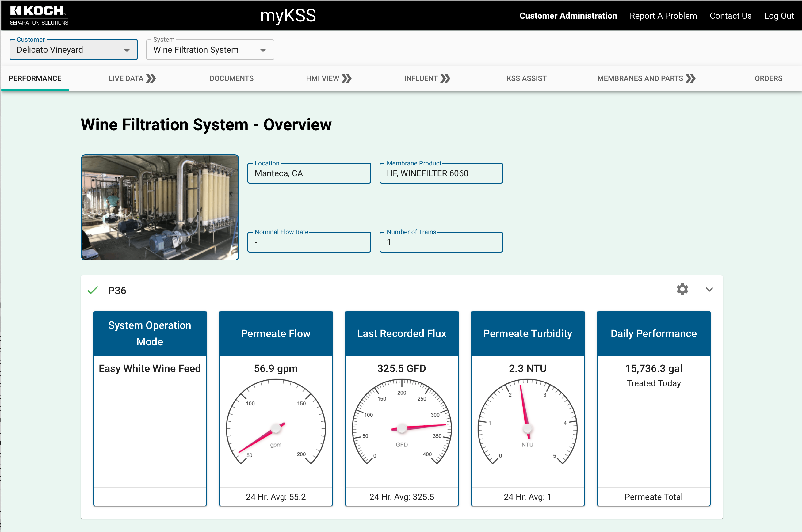
Task: Collapse the P36 panel chevron
Action: click(709, 289)
